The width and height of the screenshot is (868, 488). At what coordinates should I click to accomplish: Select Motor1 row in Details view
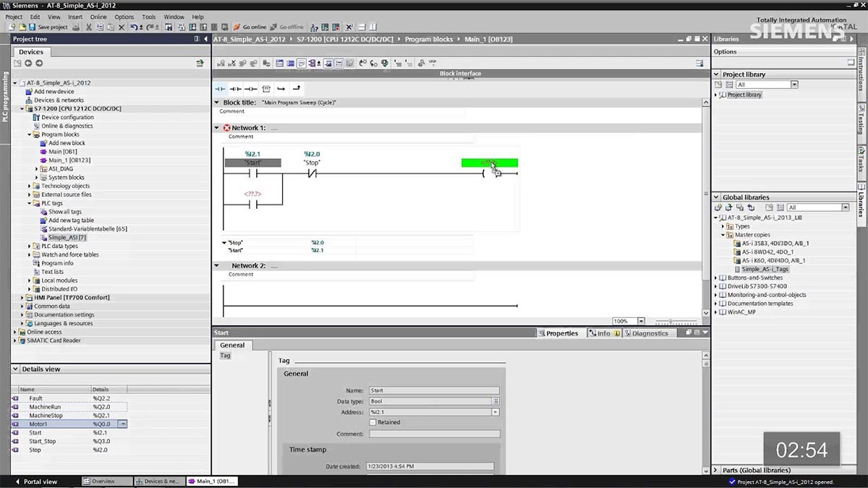[x=69, y=424]
